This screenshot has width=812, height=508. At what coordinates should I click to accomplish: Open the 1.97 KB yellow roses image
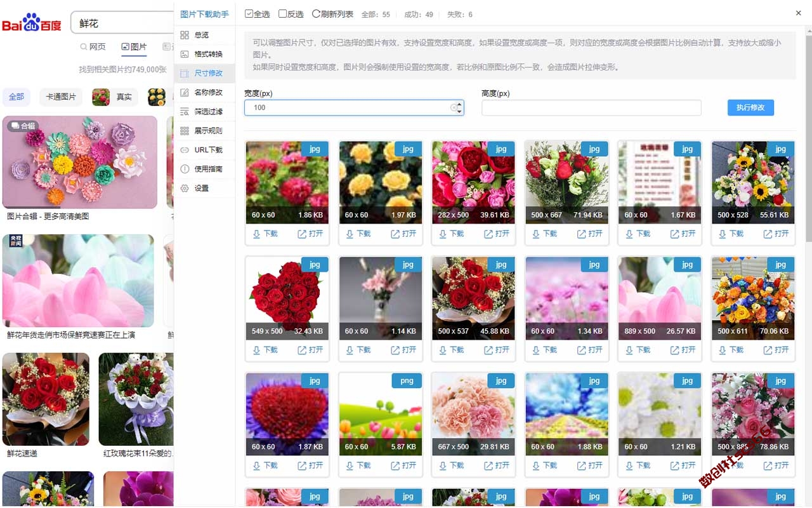(x=403, y=234)
